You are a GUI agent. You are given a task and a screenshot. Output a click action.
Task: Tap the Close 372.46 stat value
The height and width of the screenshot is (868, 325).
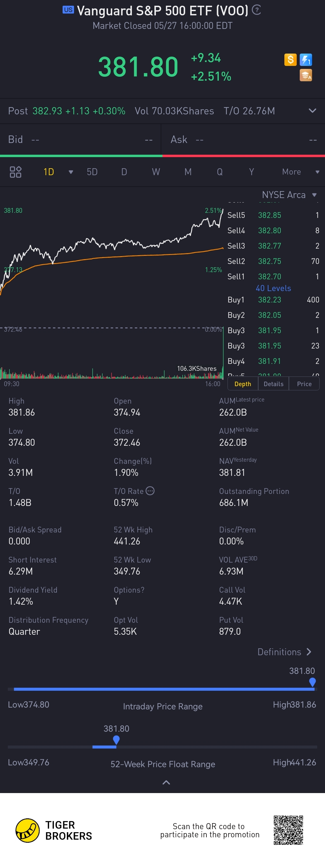127,442
